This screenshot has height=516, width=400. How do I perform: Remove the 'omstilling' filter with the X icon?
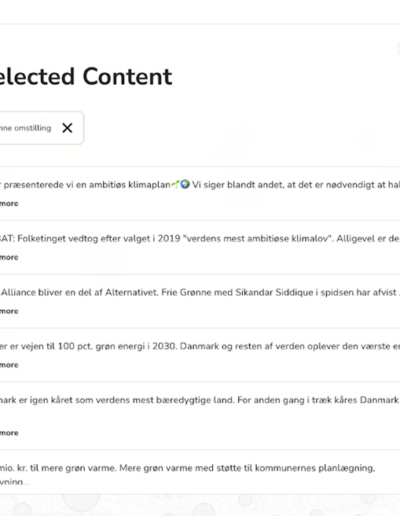(67, 128)
